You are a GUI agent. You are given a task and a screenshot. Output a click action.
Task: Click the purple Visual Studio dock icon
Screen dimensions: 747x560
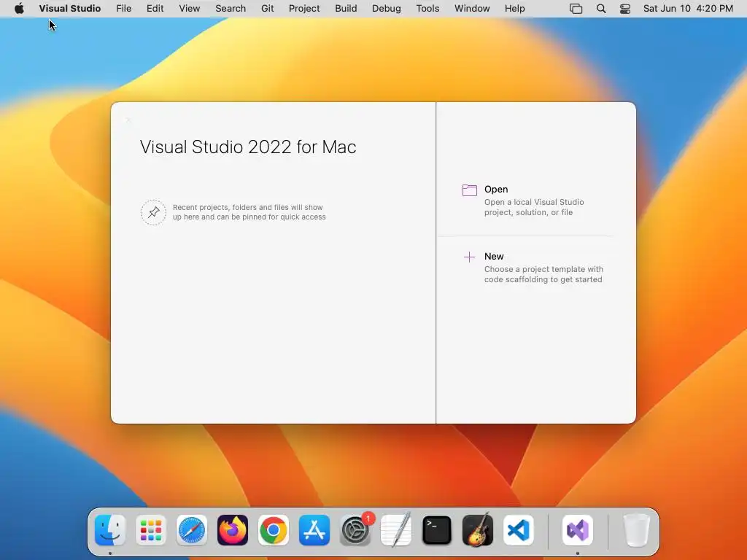pos(578,530)
